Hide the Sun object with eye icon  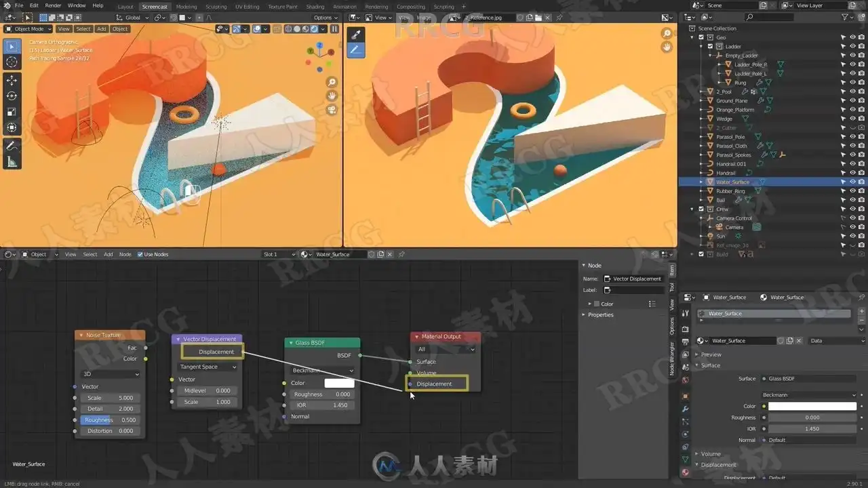852,236
